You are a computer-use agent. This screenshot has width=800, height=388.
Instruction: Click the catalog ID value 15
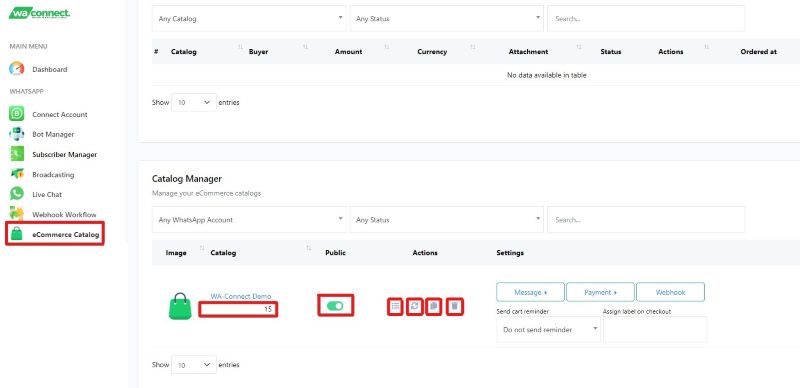click(x=268, y=309)
